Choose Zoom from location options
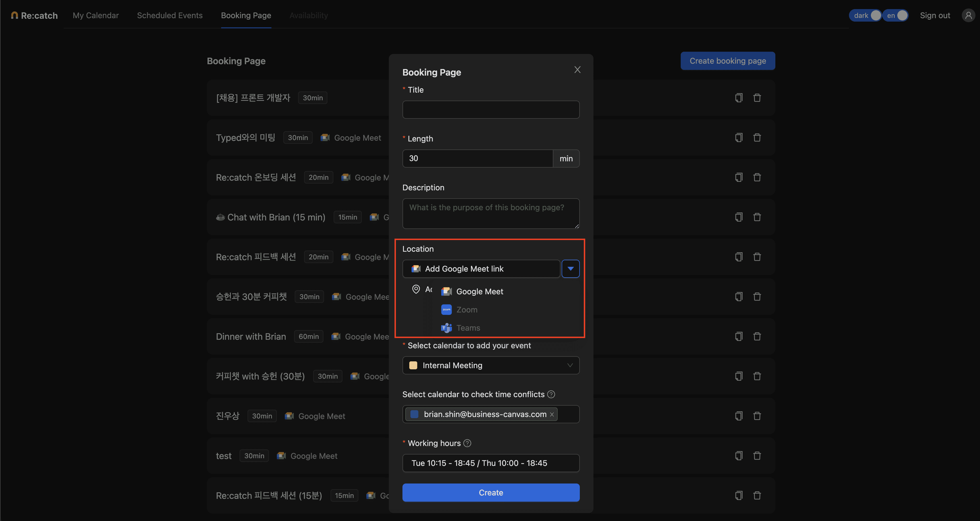The image size is (980, 521). [x=467, y=310]
